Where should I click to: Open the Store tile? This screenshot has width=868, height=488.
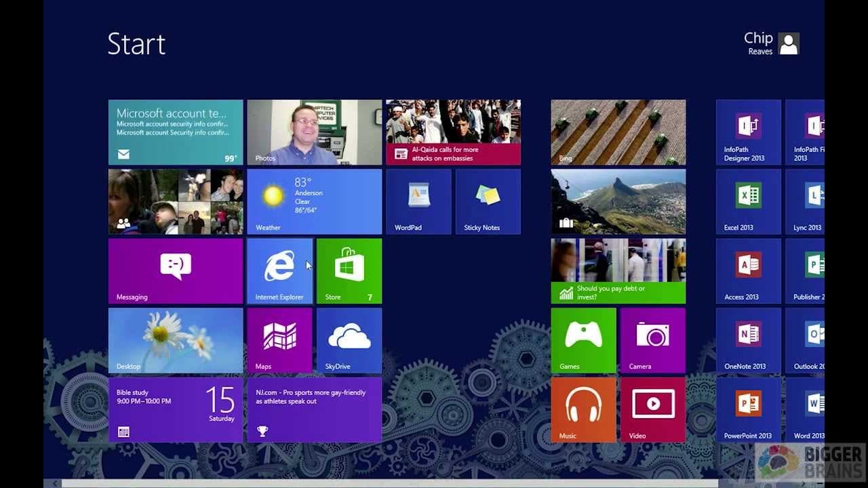pyautogui.click(x=349, y=271)
